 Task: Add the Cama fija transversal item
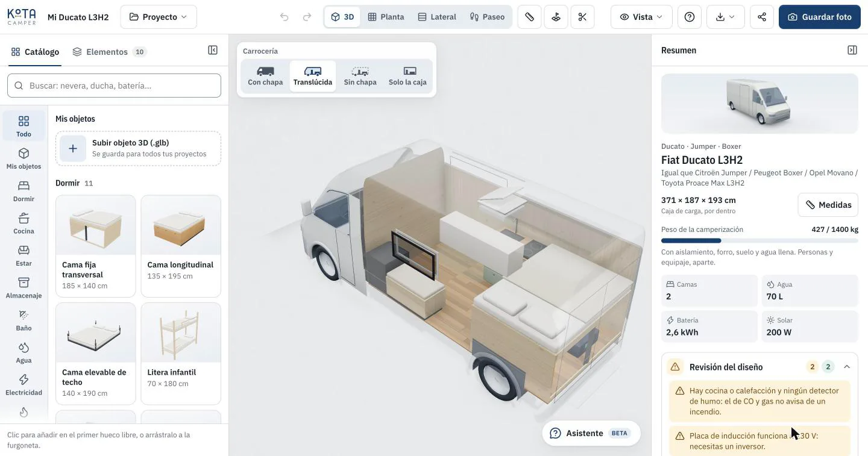95,246
